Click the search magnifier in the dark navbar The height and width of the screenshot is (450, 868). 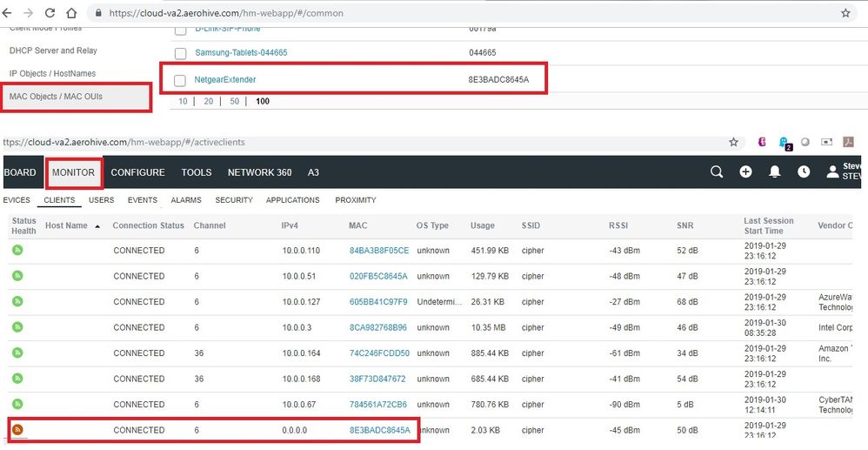pyautogui.click(x=717, y=171)
